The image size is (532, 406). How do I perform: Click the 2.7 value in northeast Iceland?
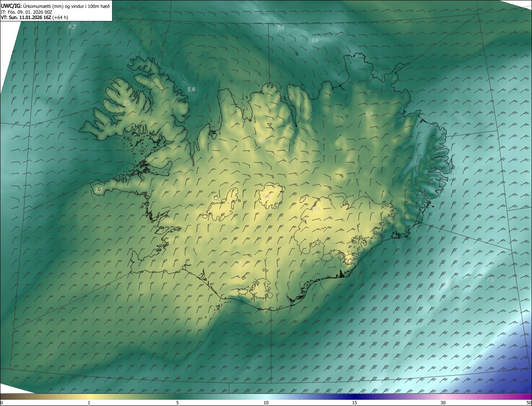pyautogui.click(x=369, y=114)
